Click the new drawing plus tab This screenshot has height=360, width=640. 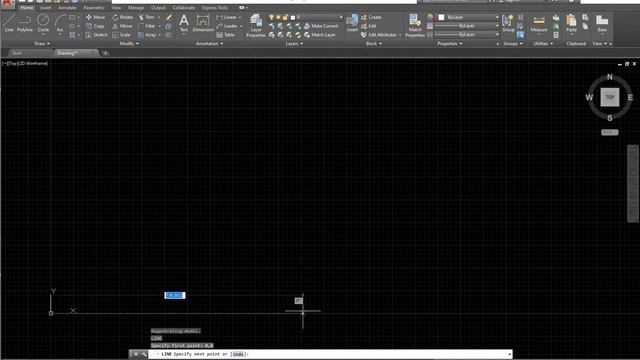[x=105, y=53]
